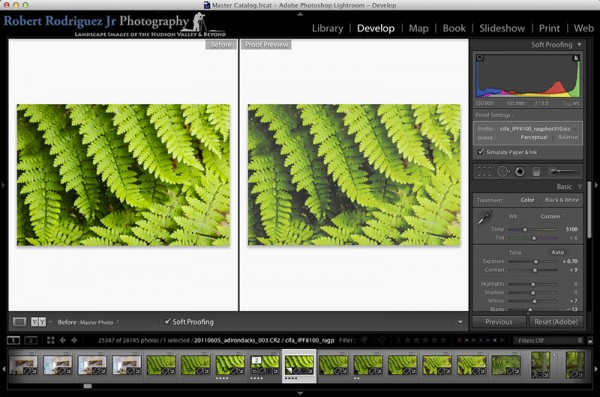The width and height of the screenshot is (600, 397).
Task: Click the Reset (Adobe) button
Action: point(556,322)
